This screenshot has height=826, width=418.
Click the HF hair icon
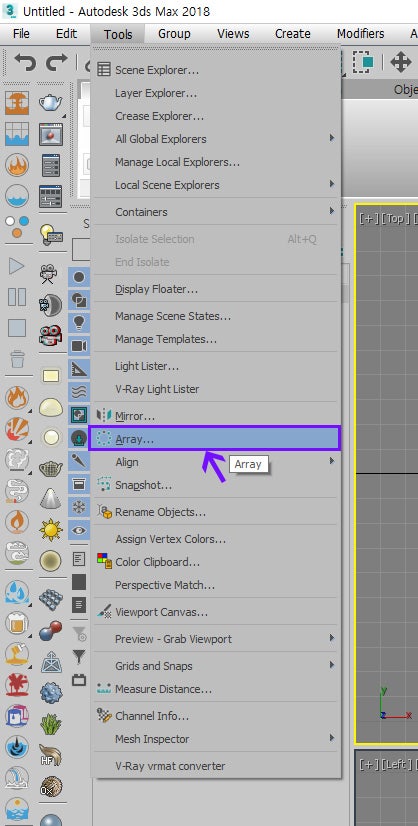click(51, 755)
